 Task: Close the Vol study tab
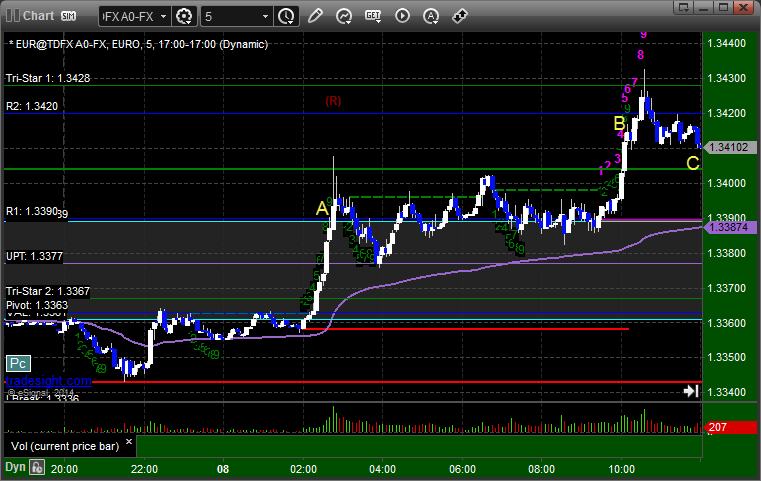(129, 442)
